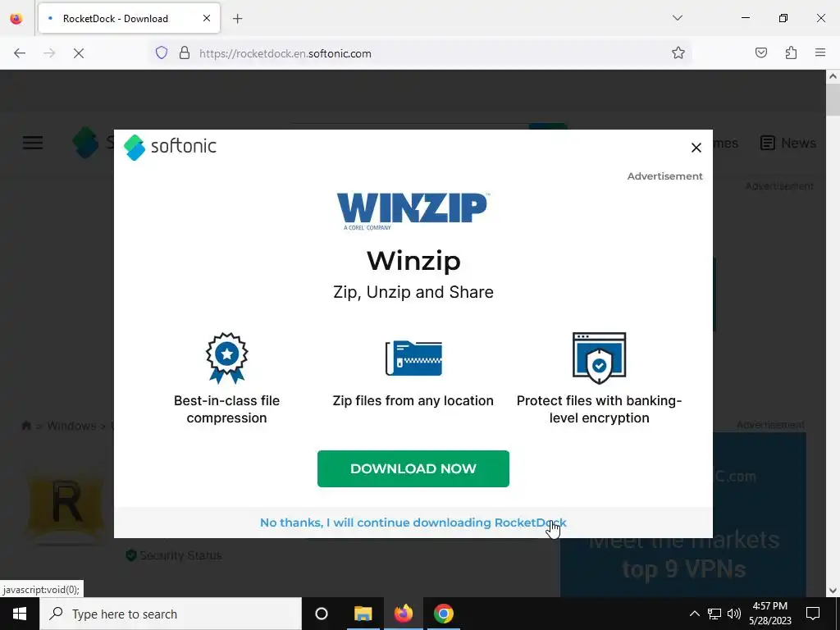
Task: Open the News section on Softonic
Action: coord(788,143)
